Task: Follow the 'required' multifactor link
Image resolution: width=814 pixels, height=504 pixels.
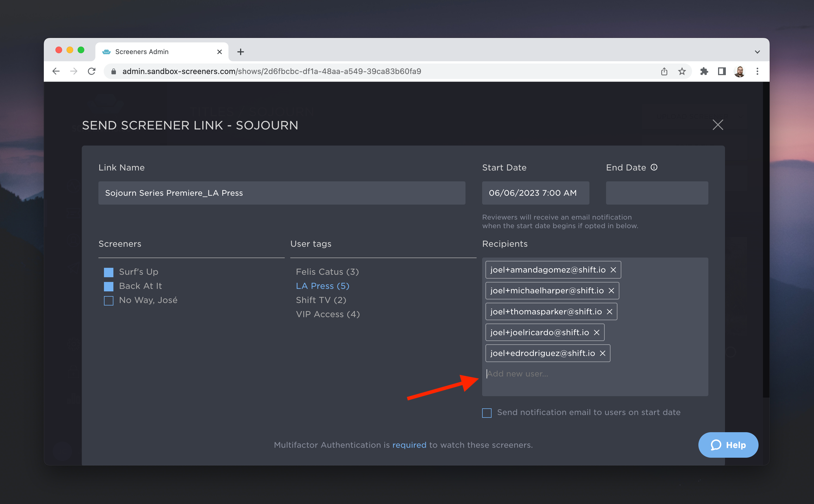Action: click(409, 445)
